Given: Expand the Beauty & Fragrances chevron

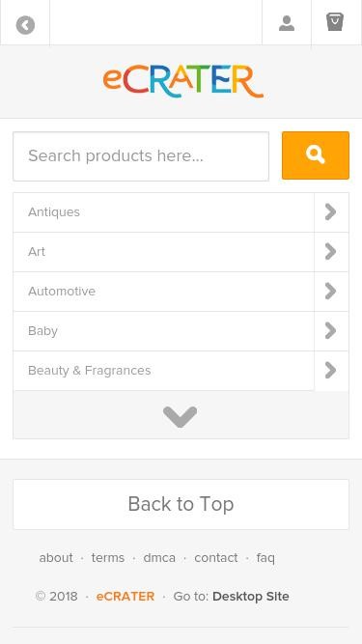Looking at the screenshot, I should coord(331,371).
